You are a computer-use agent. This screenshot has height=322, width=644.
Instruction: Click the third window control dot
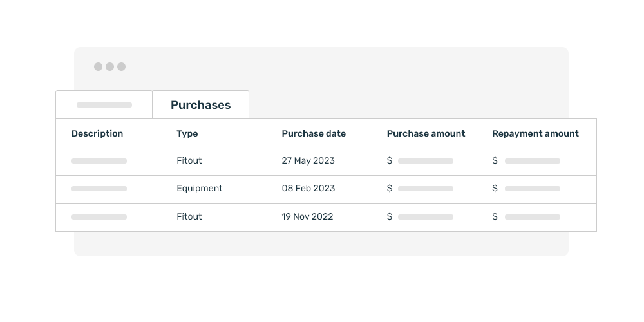point(121,66)
